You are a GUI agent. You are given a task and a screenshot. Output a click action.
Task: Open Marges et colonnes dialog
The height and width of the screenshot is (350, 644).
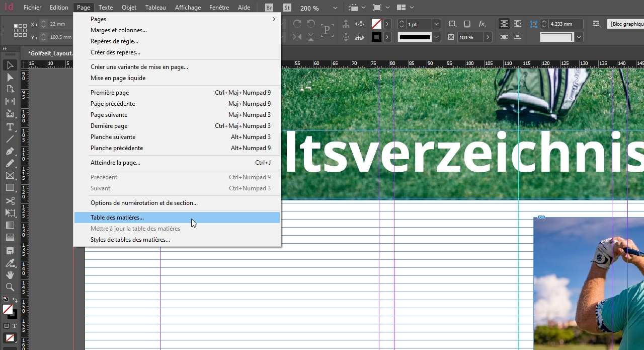[x=177, y=30]
